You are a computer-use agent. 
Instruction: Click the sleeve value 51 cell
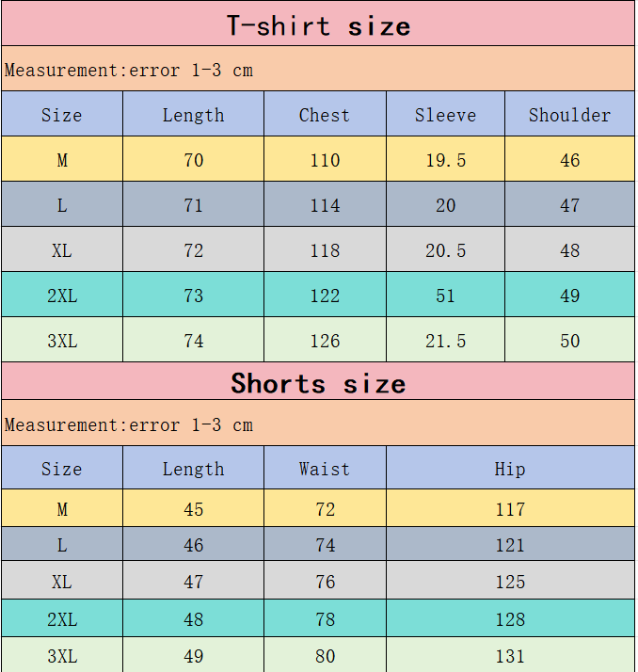point(445,296)
